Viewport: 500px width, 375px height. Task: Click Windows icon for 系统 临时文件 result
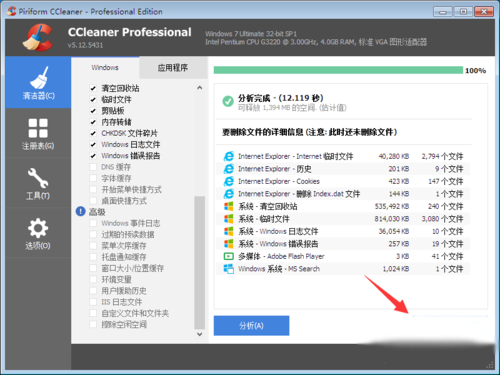(x=229, y=219)
